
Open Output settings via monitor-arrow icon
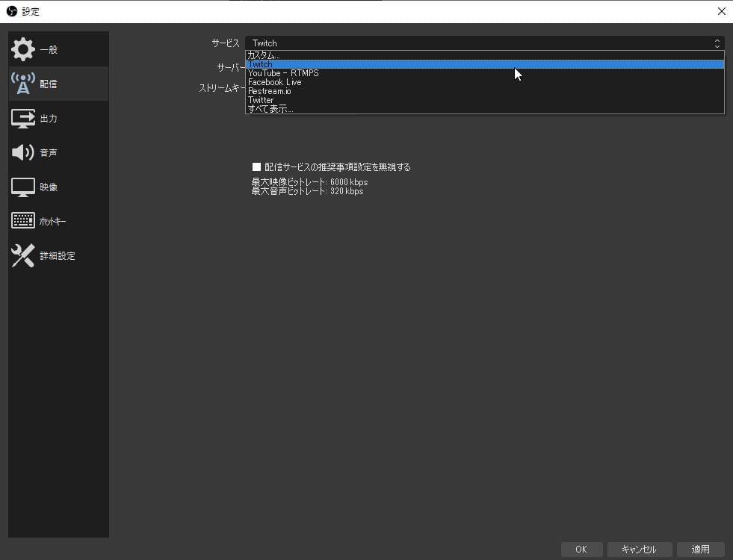(x=23, y=119)
